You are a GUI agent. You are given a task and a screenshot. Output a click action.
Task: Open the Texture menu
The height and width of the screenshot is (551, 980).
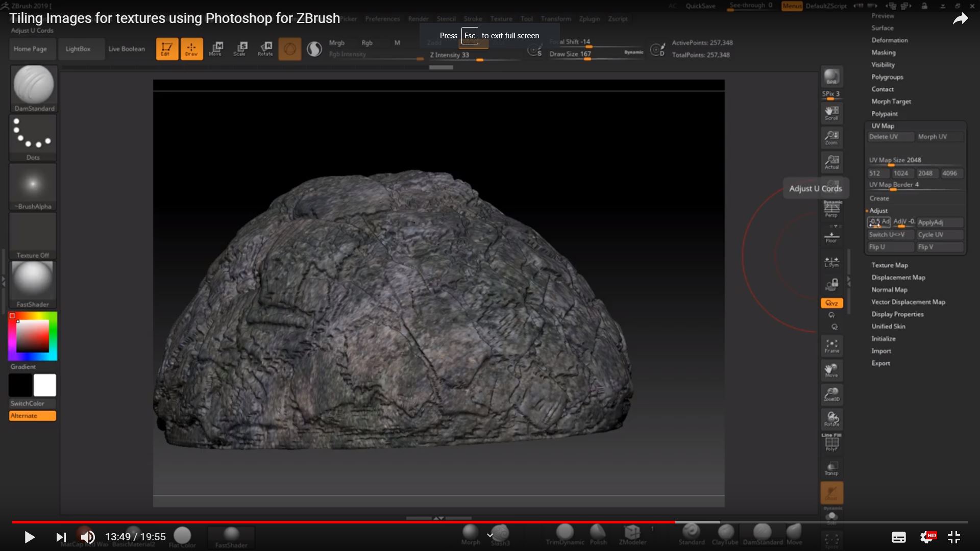pos(501,19)
